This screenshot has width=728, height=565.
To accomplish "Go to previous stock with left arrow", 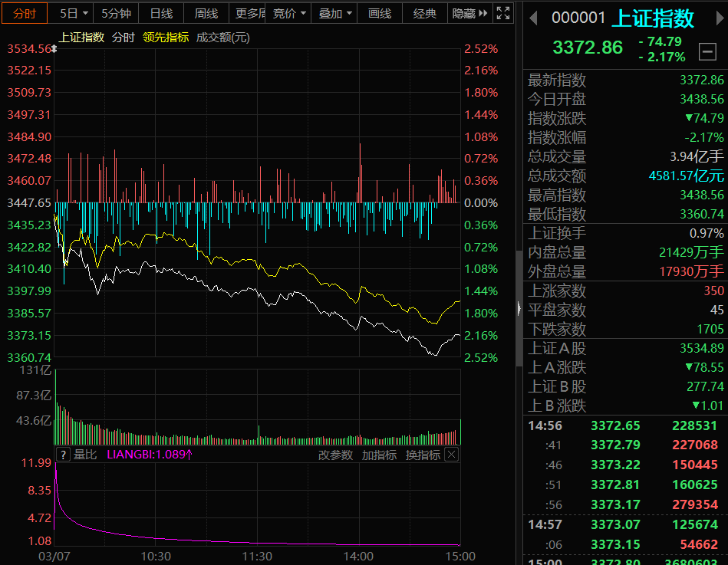I will pos(533,18).
